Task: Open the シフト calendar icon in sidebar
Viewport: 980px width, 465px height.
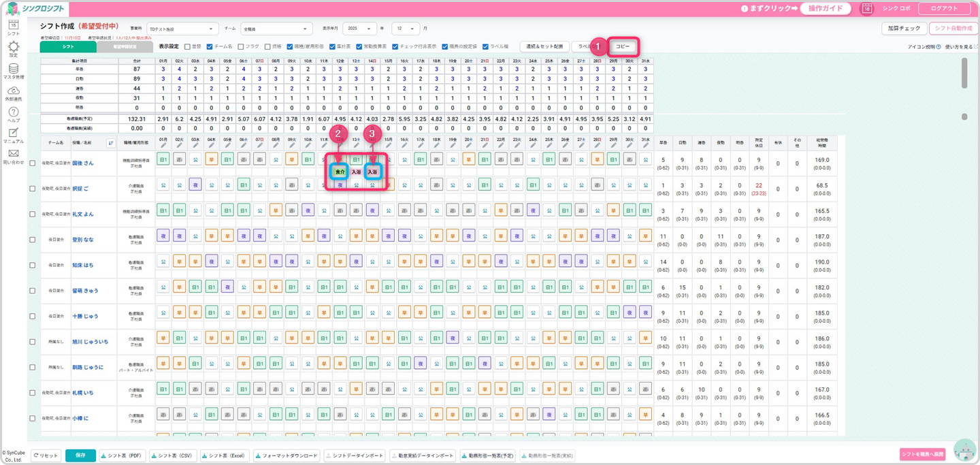Action: click(13, 26)
